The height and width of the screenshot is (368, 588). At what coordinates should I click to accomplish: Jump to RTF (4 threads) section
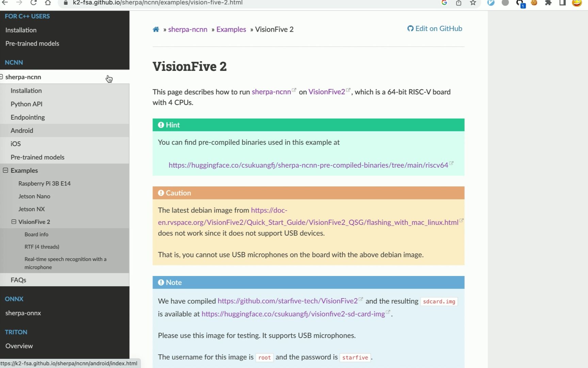[42, 247]
